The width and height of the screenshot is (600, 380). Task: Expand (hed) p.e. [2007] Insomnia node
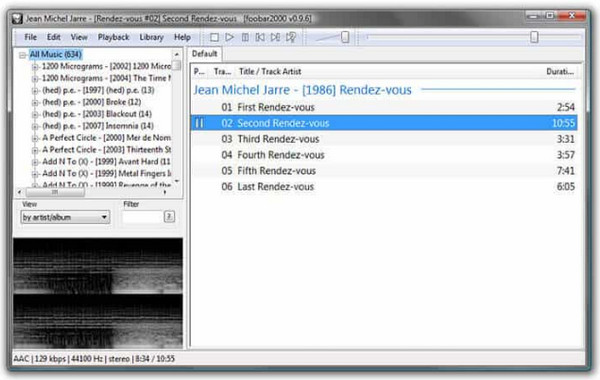[x=35, y=126]
